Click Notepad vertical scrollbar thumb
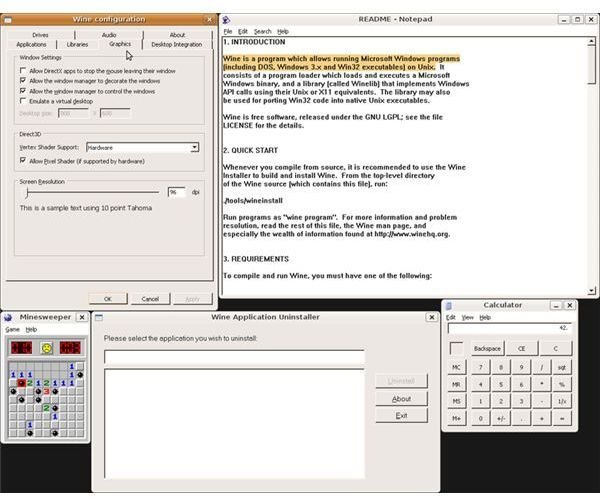Image resolution: width=600 pixels, height=498 pixels. tap(591, 64)
